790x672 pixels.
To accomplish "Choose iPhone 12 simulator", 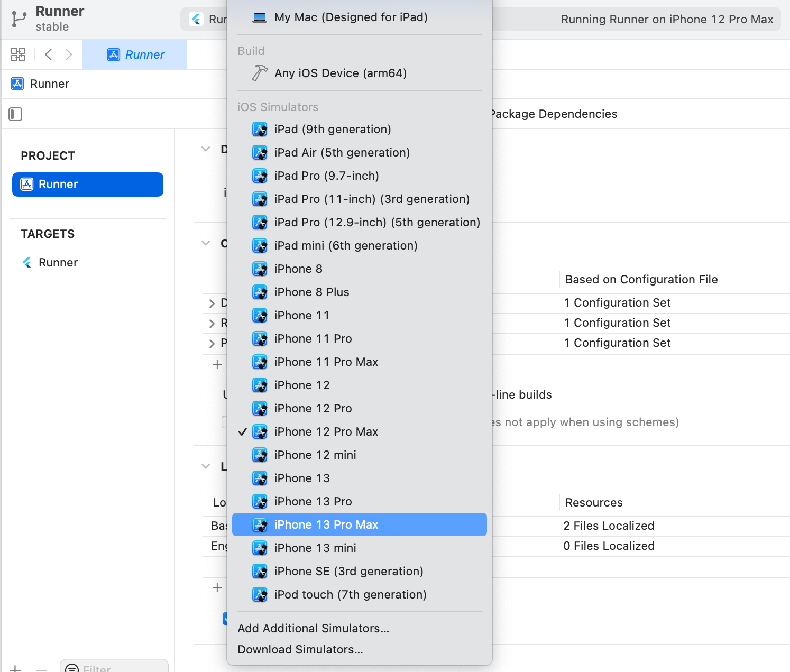I will [359, 385].
